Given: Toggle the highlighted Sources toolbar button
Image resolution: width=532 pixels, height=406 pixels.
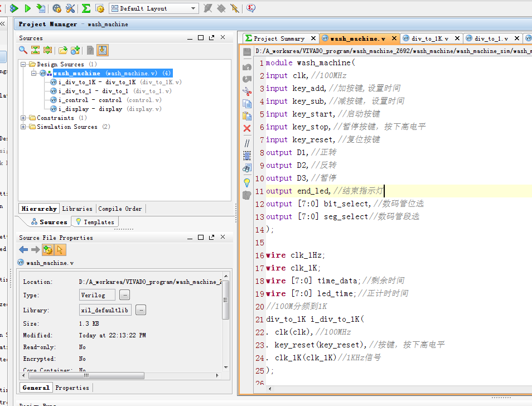Looking at the screenshot, I should (103, 50).
